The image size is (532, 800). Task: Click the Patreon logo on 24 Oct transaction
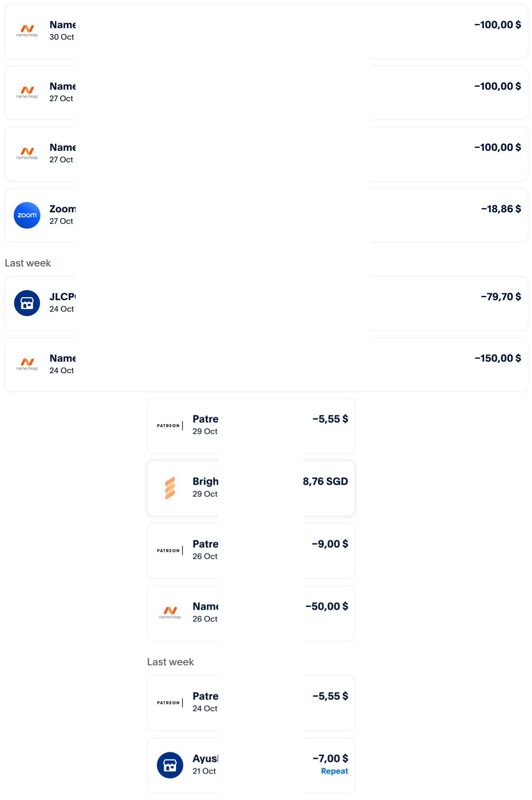point(170,702)
